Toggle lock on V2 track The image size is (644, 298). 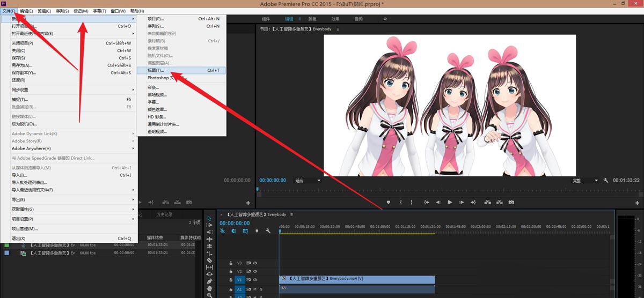(x=231, y=271)
